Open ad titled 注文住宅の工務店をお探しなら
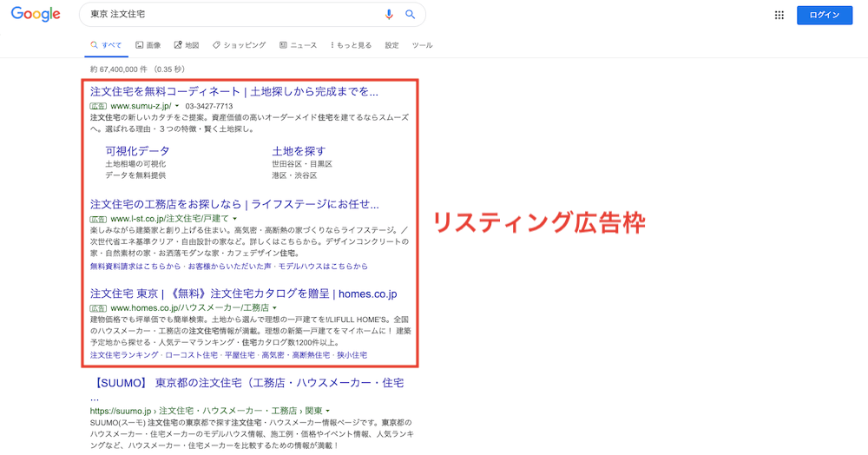This screenshot has height=455, width=868. tap(234, 204)
